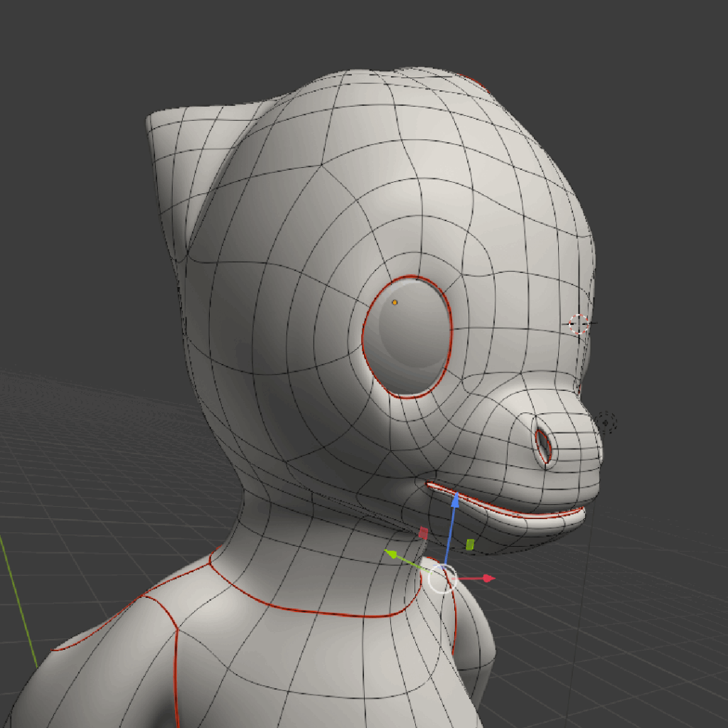Select the red square plane handle on gizmo
This screenshot has height=728, width=728.
tap(422, 532)
